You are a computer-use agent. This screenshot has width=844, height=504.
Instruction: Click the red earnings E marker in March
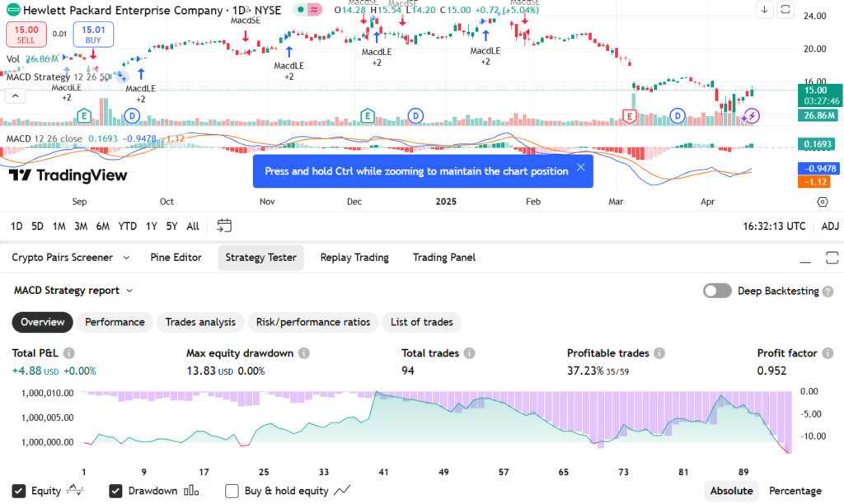click(629, 115)
